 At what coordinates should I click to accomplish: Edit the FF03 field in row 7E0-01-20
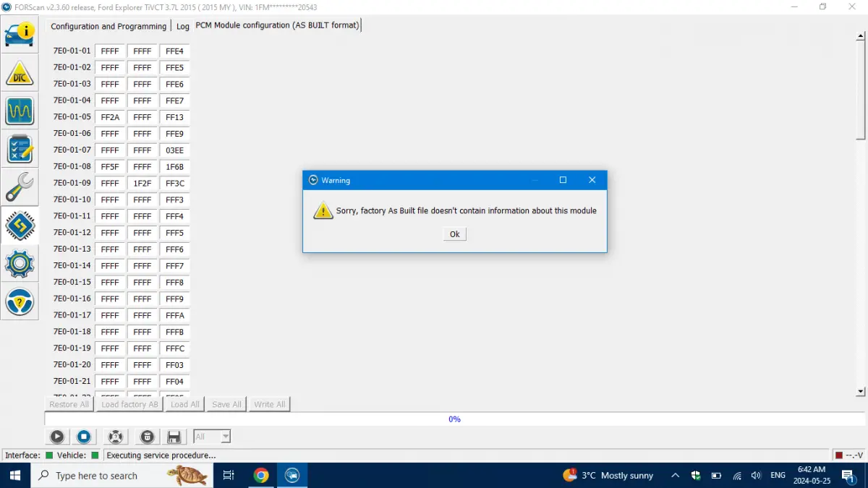click(174, 365)
